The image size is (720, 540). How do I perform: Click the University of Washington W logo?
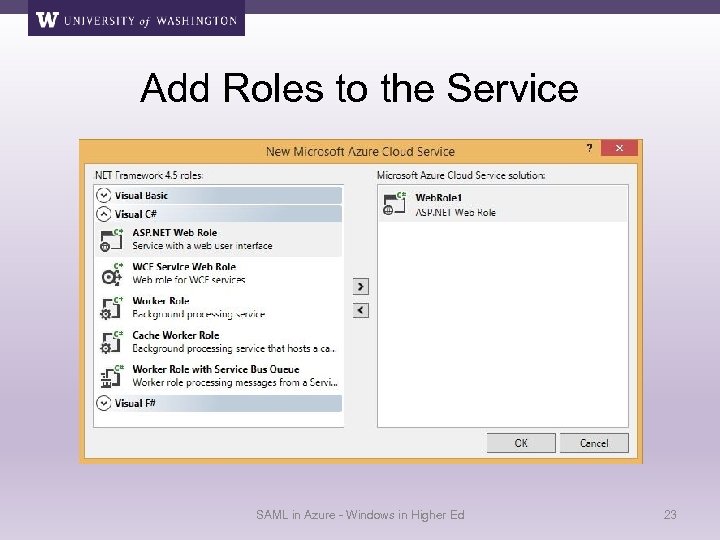(47, 20)
